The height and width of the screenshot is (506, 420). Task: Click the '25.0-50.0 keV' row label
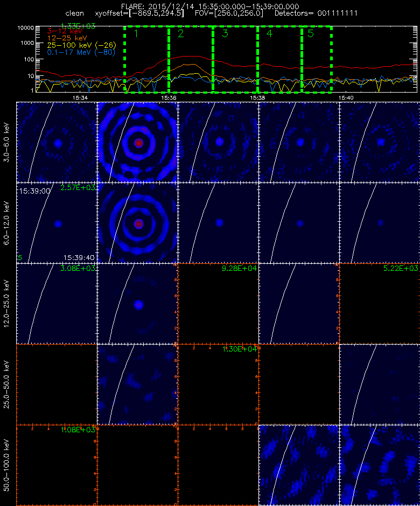[x=6, y=384]
